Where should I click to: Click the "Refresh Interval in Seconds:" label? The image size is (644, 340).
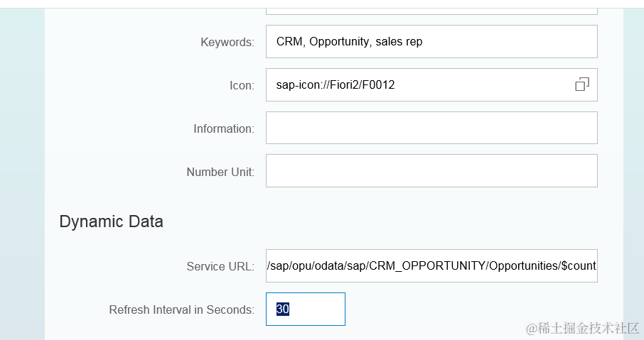point(181,310)
